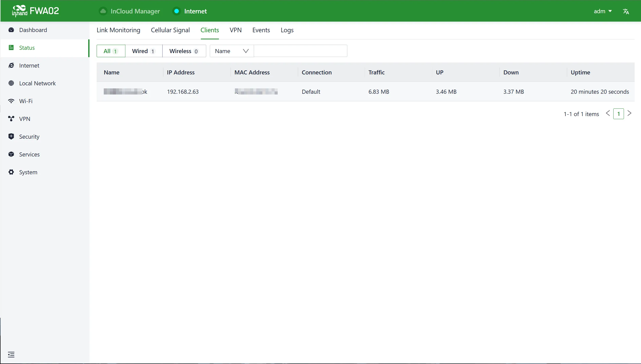Click the Internet status indicator dot

[176, 11]
